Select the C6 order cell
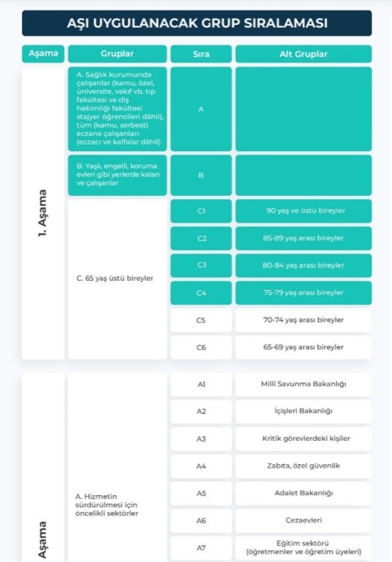 click(x=201, y=348)
